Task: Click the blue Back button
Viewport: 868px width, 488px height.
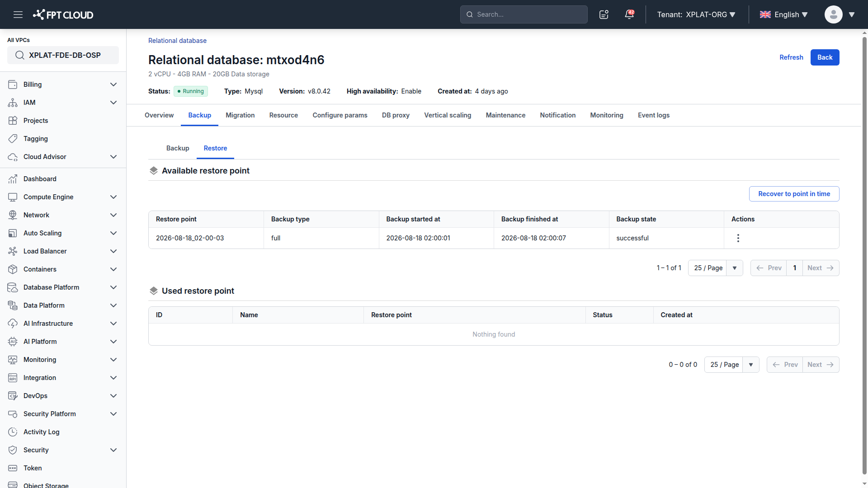Action: (x=825, y=57)
